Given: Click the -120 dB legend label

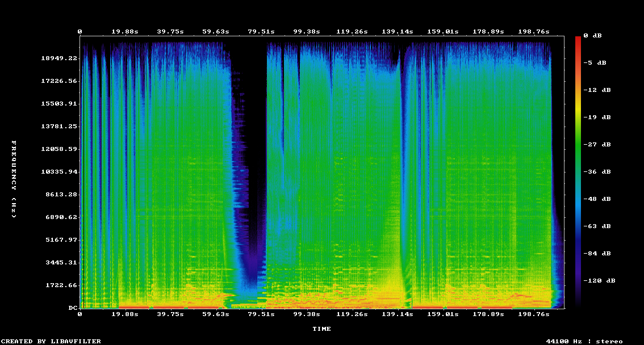Looking at the screenshot, I should 601,281.
